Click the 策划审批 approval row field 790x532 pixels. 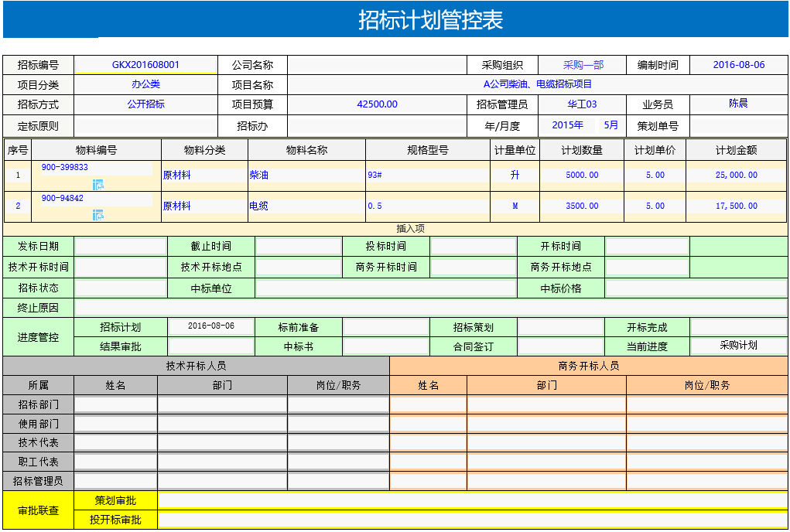(472, 500)
